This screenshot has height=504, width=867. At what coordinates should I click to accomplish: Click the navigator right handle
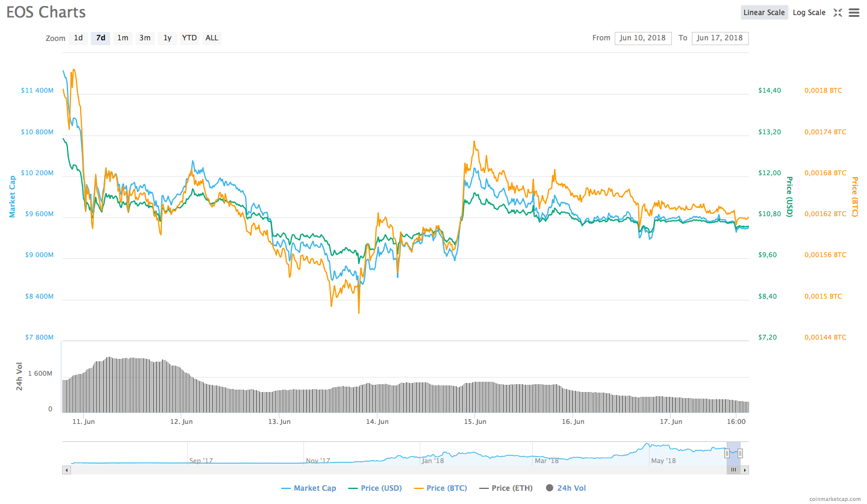pos(741,453)
